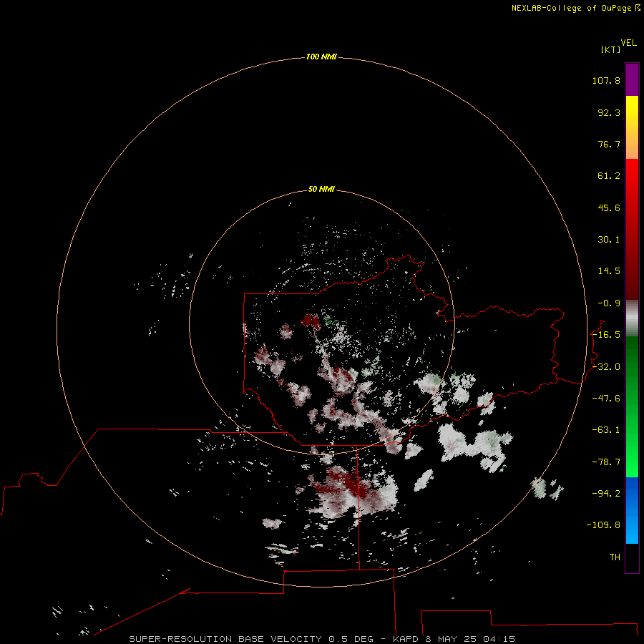Click the yellow-orange segment of the color bar
This screenshot has height=644, width=644.
pos(632,127)
